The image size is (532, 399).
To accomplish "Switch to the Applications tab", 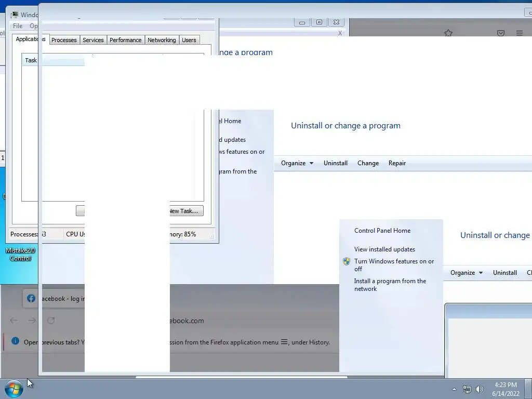I will pos(31,39).
